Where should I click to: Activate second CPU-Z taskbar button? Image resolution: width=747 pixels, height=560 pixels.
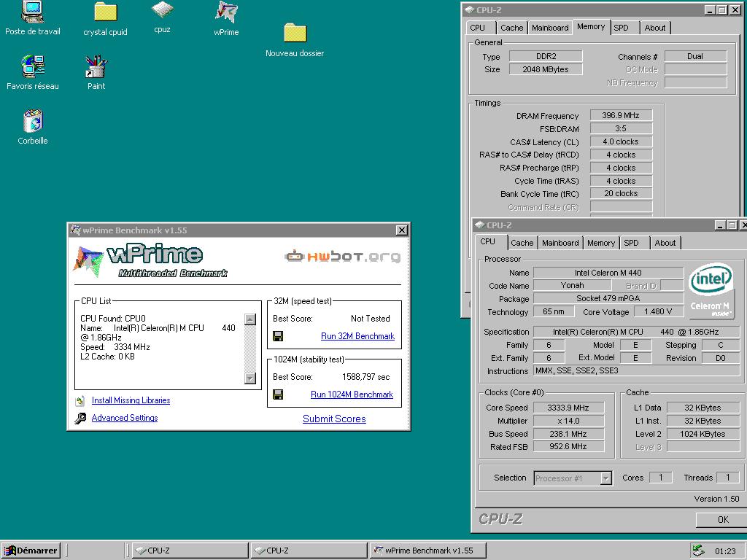(309, 551)
